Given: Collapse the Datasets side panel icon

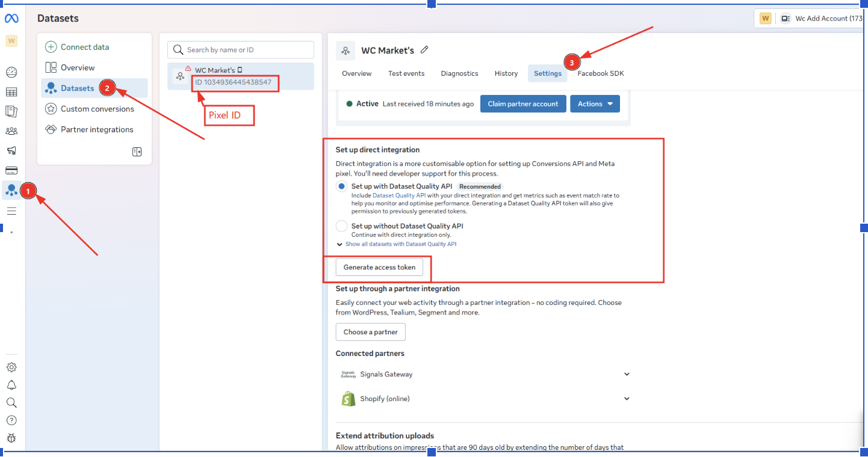Looking at the screenshot, I should tap(137, 152).
